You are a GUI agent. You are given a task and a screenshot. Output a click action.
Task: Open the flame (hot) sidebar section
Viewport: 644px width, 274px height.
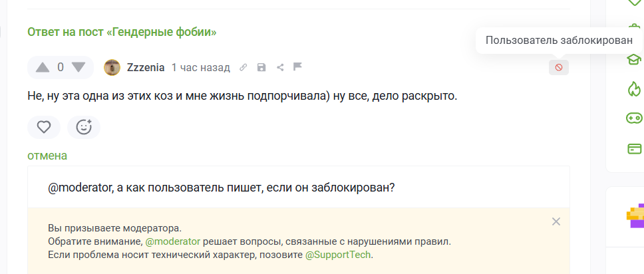(x=634, y=88)
